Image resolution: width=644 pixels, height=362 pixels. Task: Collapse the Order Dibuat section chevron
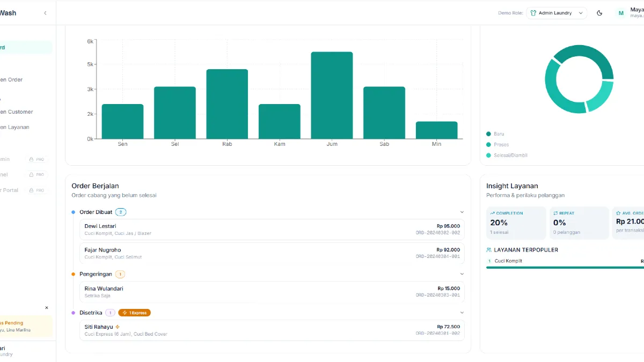click(x=462, y=212)
